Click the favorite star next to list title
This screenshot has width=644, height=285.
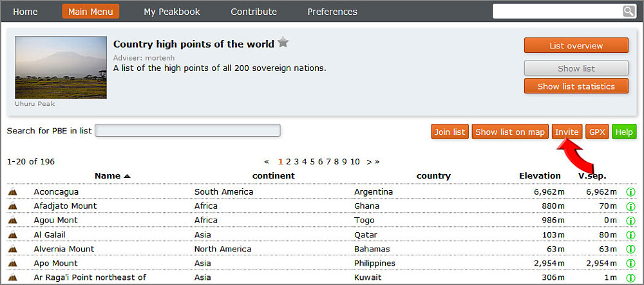tap(283, 43)
